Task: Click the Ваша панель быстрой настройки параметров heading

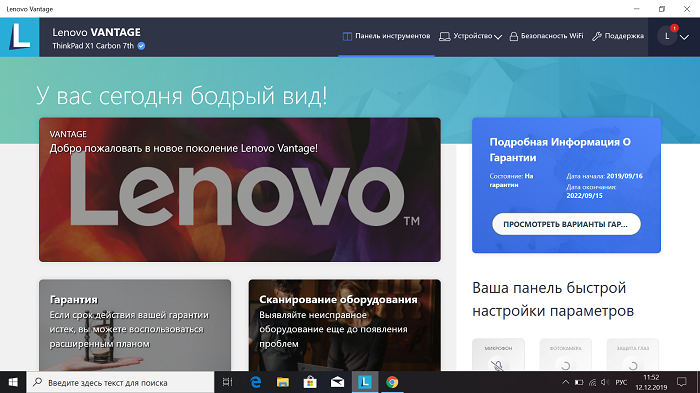Action: 553,299
